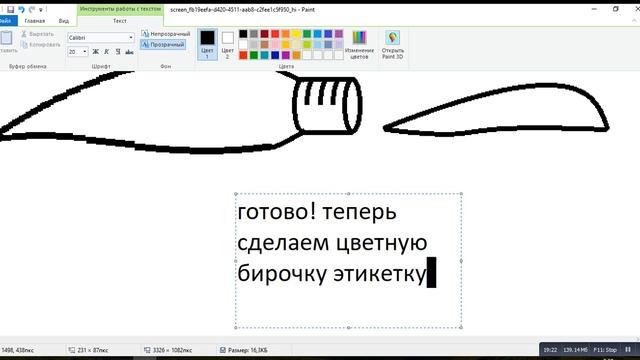The width and height of the screenshot is (640, 360).
Task: Click the recorder timer '19:22'
Action: (x=550, y=350)
